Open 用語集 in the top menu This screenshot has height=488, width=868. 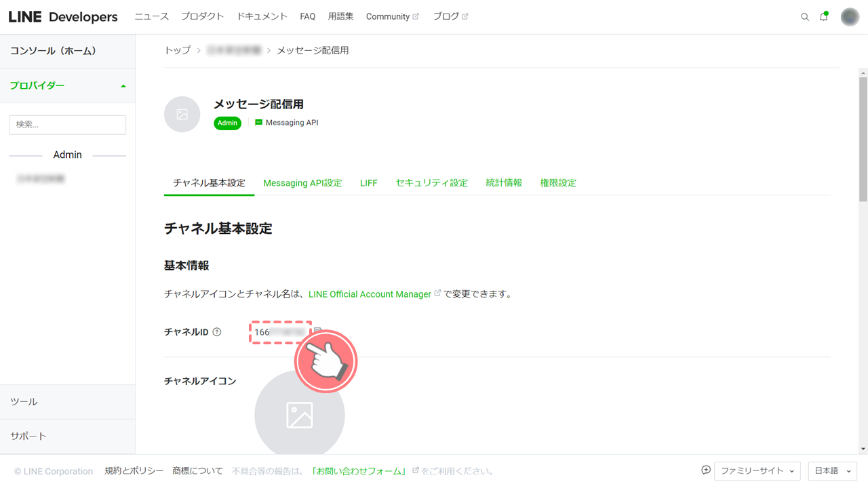[341, 16]
